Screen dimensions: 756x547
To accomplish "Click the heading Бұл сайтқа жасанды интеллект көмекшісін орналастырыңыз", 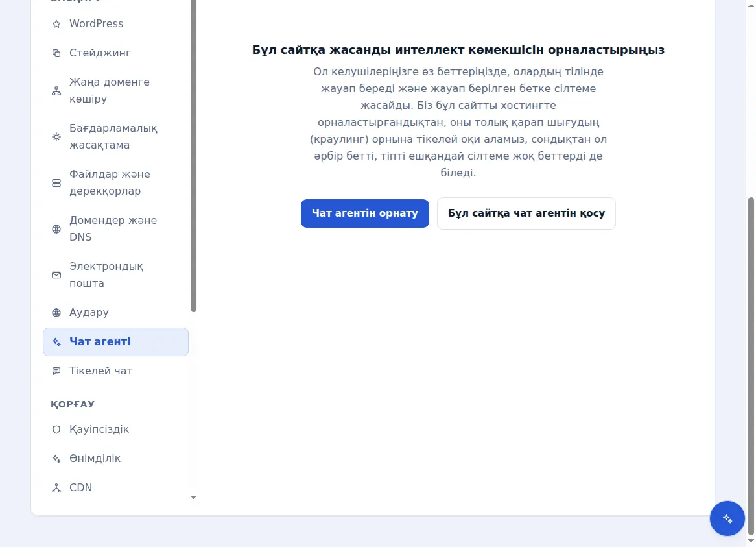I will (458, 50).
